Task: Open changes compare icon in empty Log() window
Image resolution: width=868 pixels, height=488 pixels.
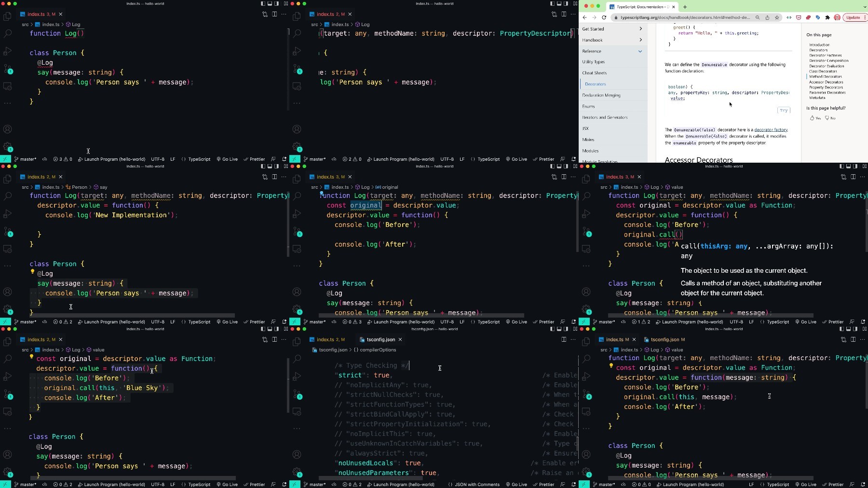Action: (265, 14)
